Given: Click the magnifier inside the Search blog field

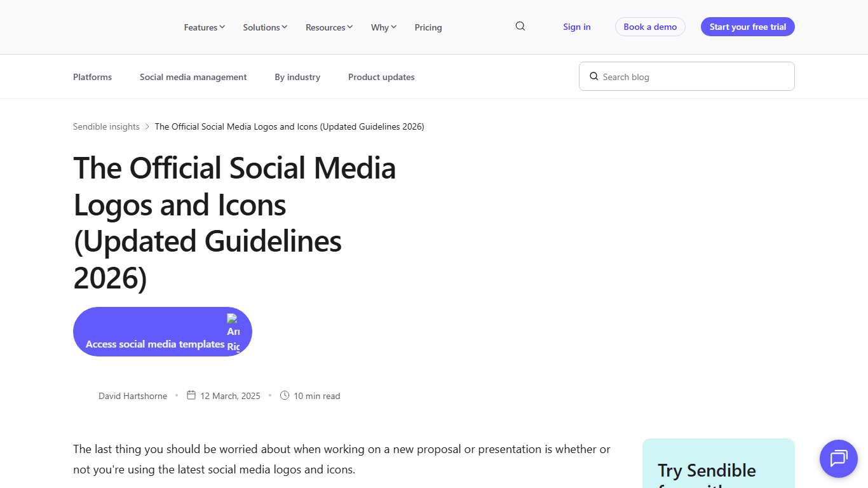Looking at the screenshot, I should click(593, 76).
